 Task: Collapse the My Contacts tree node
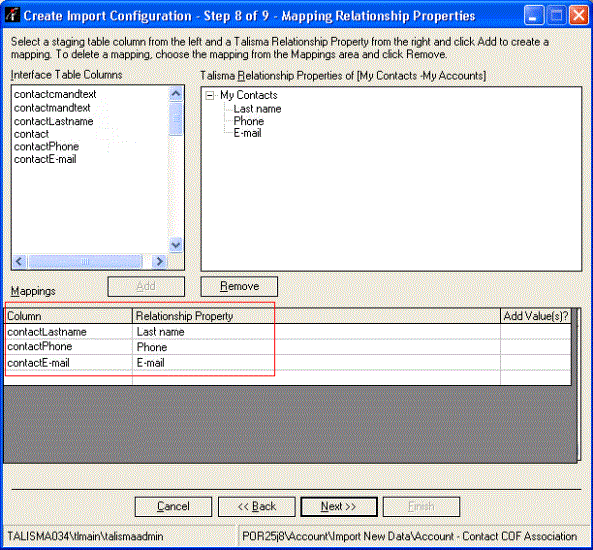[x=209, y=95]
